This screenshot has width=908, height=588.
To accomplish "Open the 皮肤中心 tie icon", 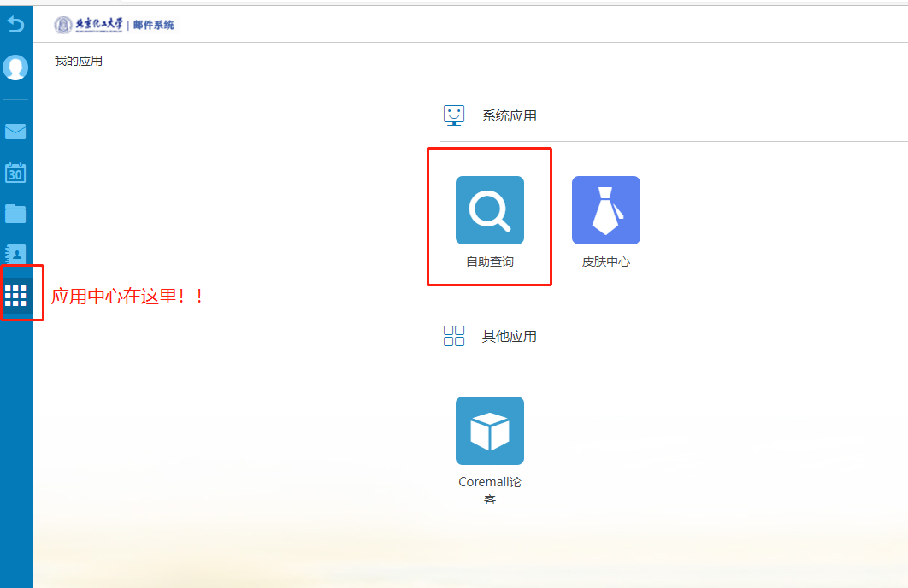I will [x=605, y=210].
